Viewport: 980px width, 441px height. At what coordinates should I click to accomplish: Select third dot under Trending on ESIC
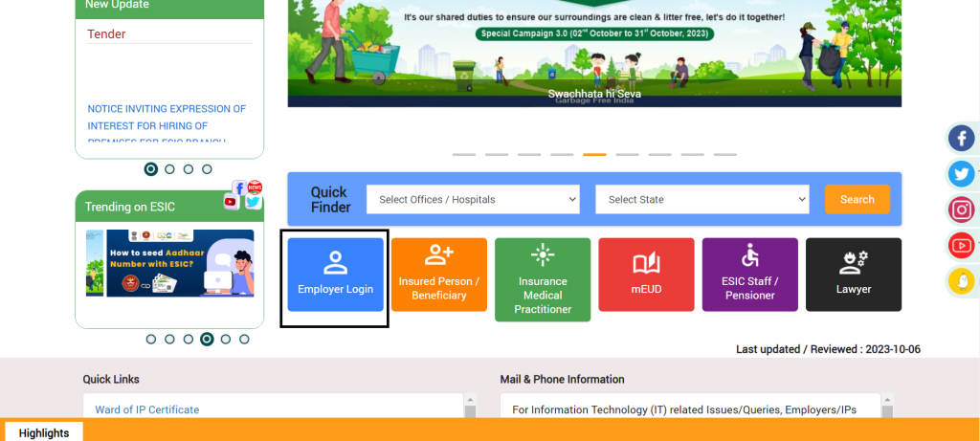[189, 340]
